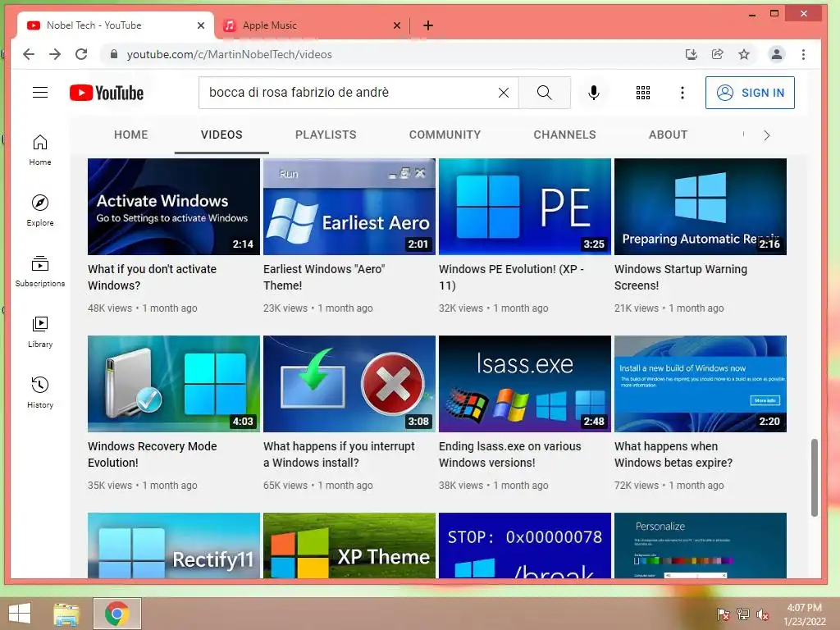
Task: Open History in left sidebar
Action: (40, 393)
